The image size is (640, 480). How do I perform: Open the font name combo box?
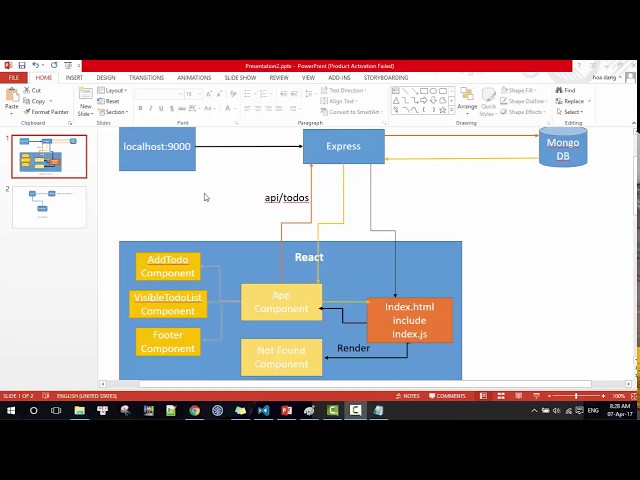pos(159,94)
